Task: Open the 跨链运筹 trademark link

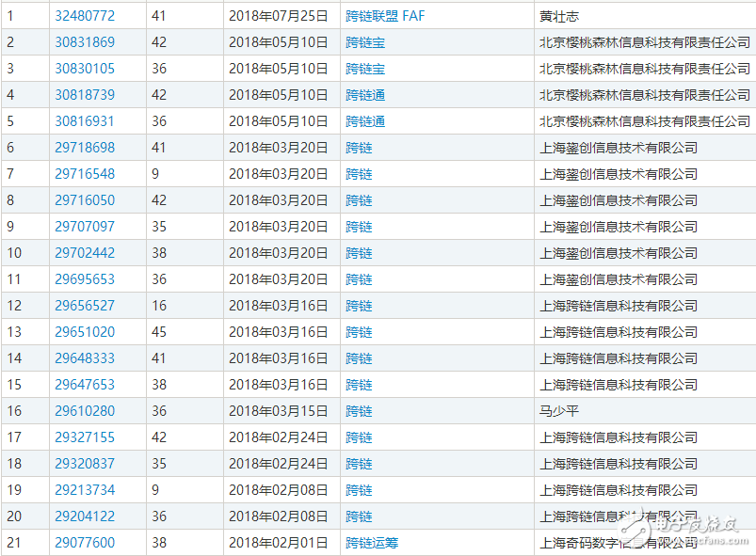Action: pyautogui.click(x=372, y=543)
